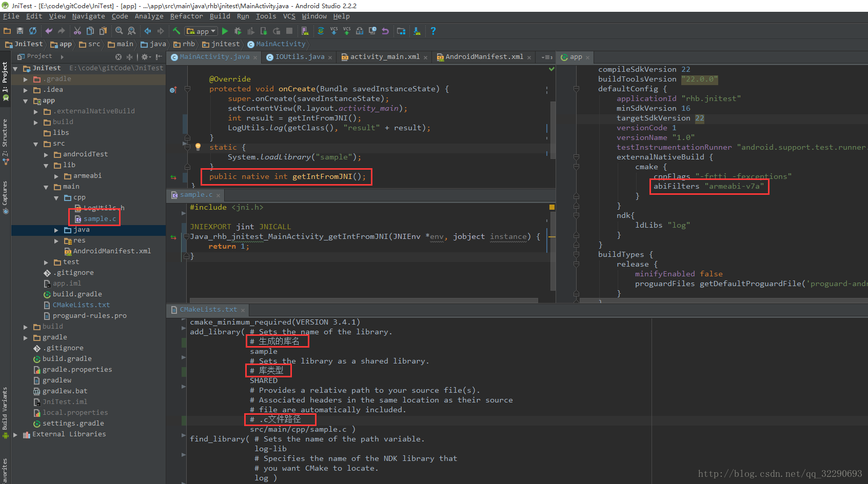Screen dimensions: 868x484
Task: Click the AVD Manager device icon
Action: pos(305,31)
